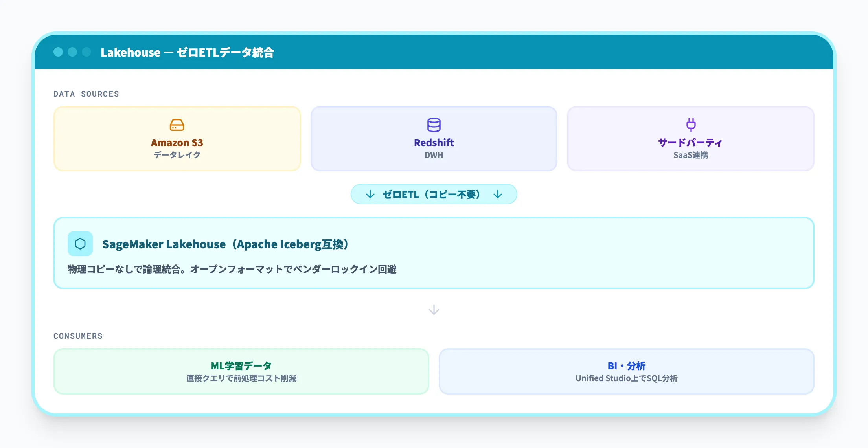The height and width of the screenshot is (448, 868).
Task: Click the CONSUMERS section label
Action: (78, 336)
